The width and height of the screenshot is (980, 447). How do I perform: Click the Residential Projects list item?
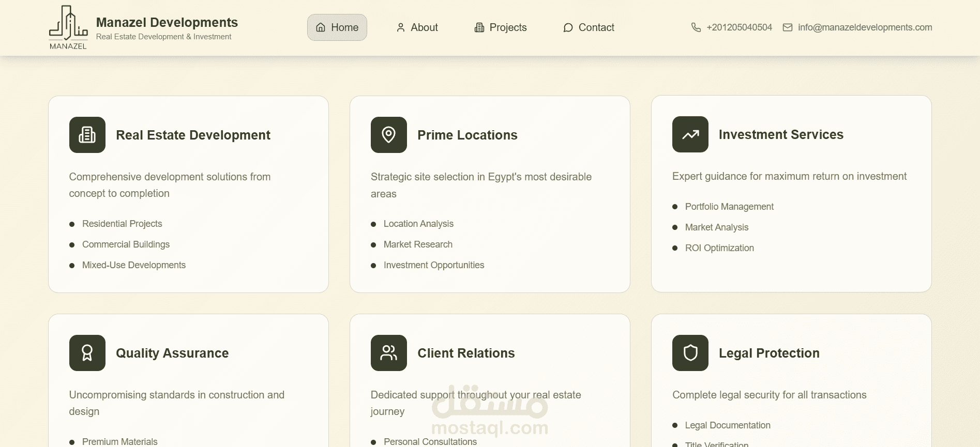(122, 224)
